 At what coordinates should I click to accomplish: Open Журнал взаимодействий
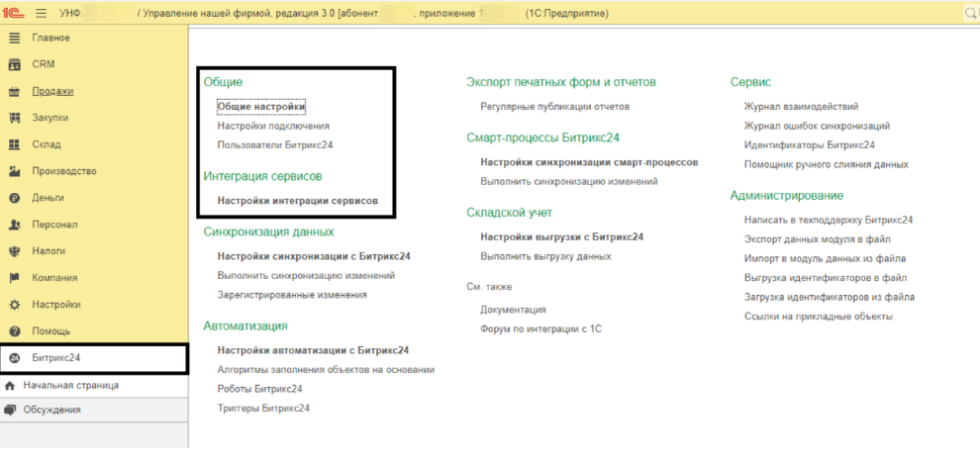click(801, 107)
